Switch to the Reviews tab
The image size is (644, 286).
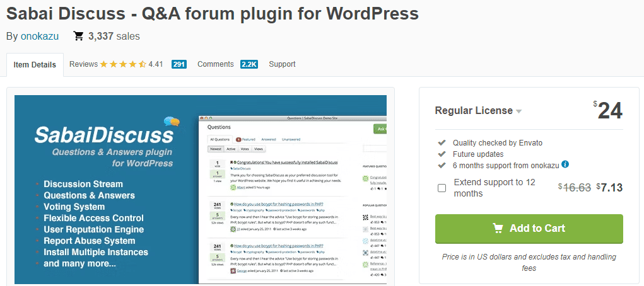(83, 64)
